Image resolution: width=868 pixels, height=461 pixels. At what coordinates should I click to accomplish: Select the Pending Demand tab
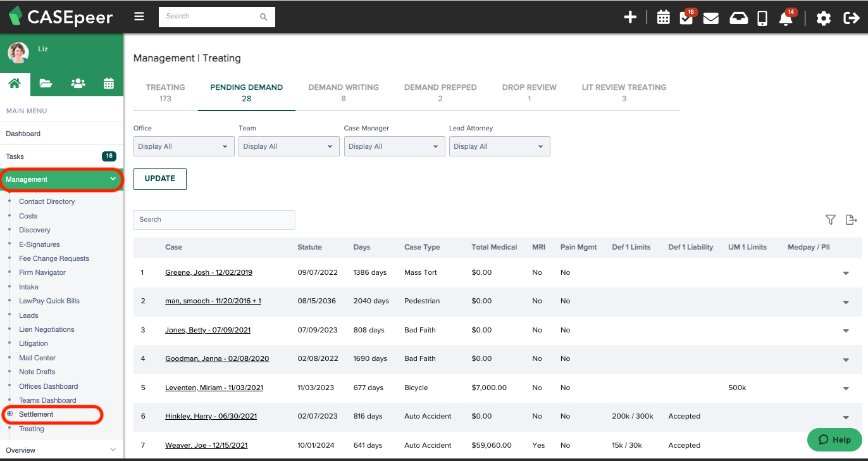click(247, 92)
